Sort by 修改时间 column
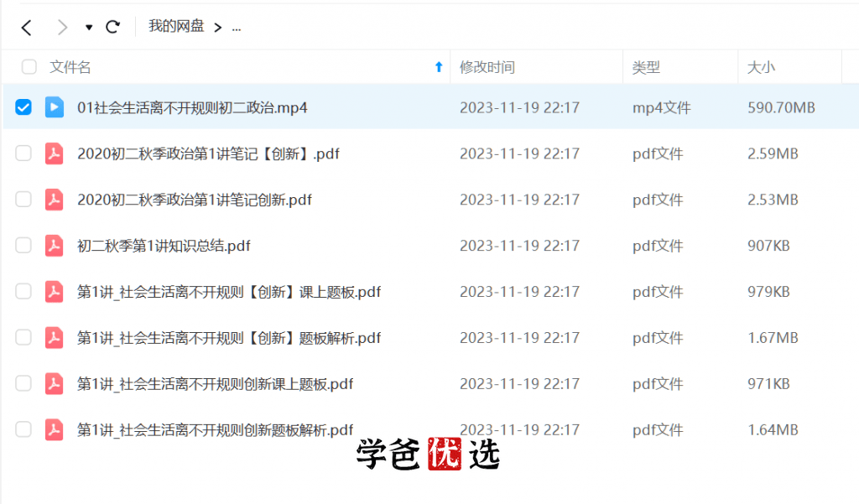859x504 pixels. click(x=487, y=67)
